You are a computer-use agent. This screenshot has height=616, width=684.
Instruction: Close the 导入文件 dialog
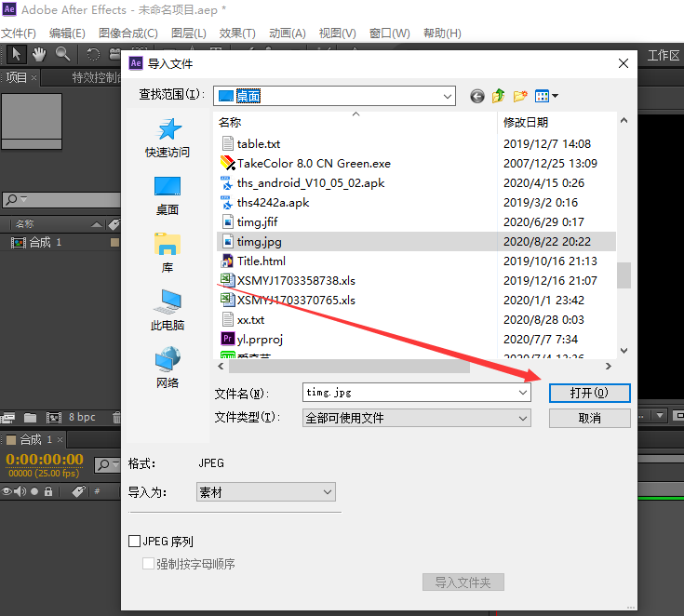[x=624, y=63]
